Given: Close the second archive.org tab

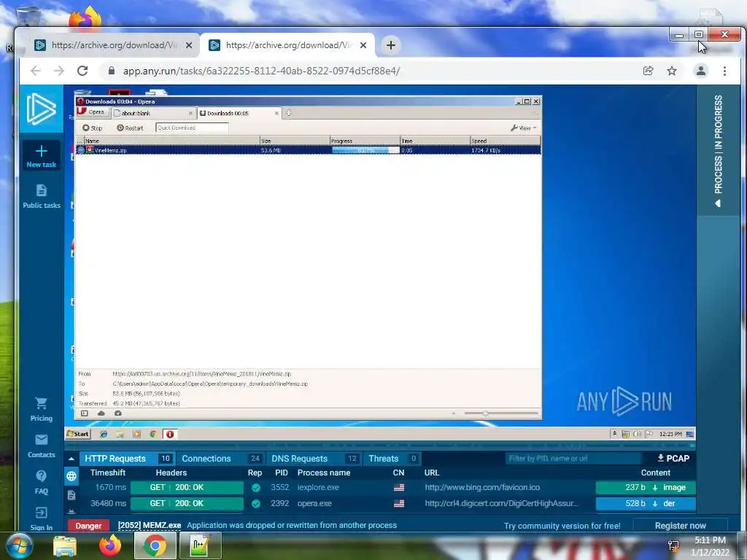Looking at the screenshot, I should 363,45.
